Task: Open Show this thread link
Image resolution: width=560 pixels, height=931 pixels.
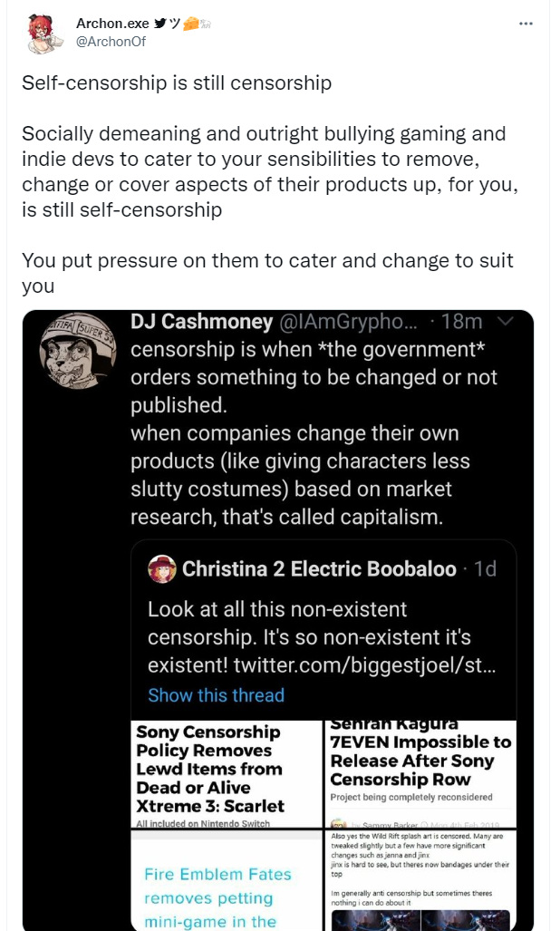Action: coord(216,694)
